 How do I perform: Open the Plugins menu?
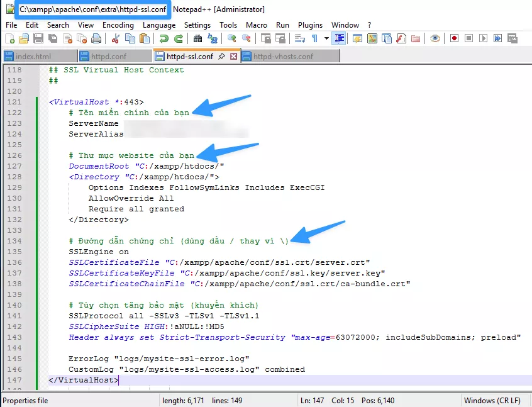[310, 25]
